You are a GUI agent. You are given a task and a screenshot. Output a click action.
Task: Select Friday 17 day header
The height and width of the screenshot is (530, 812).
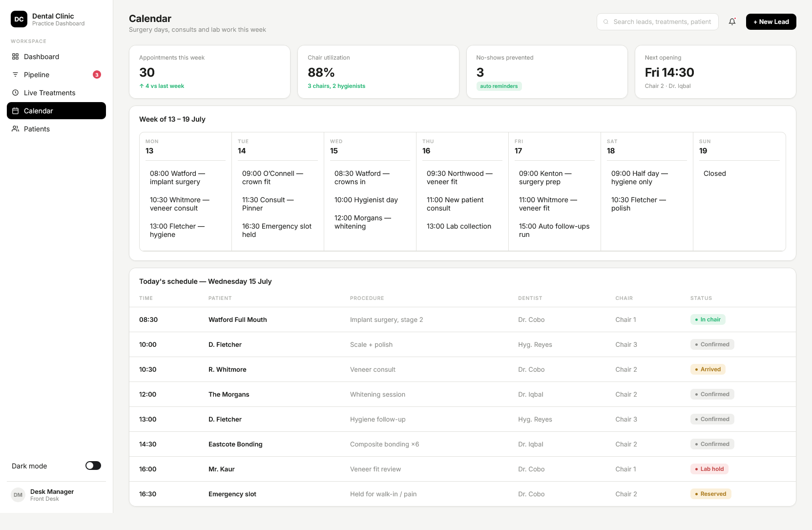[555, 147]
